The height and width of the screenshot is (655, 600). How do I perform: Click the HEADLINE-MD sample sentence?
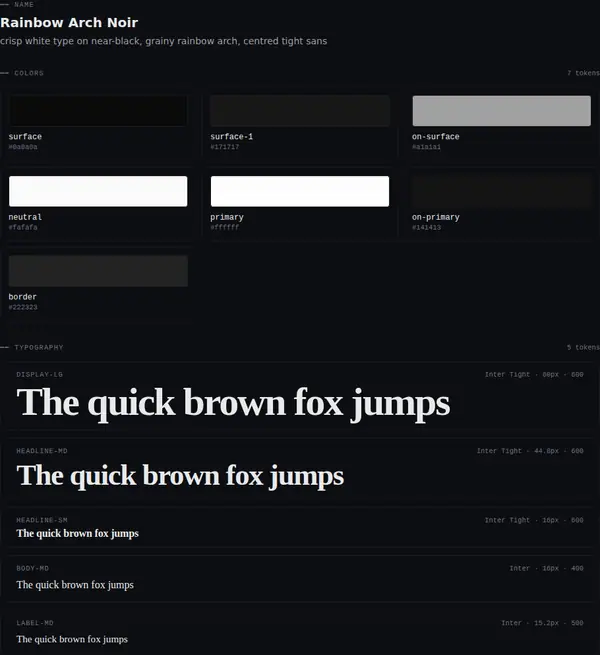180,476
